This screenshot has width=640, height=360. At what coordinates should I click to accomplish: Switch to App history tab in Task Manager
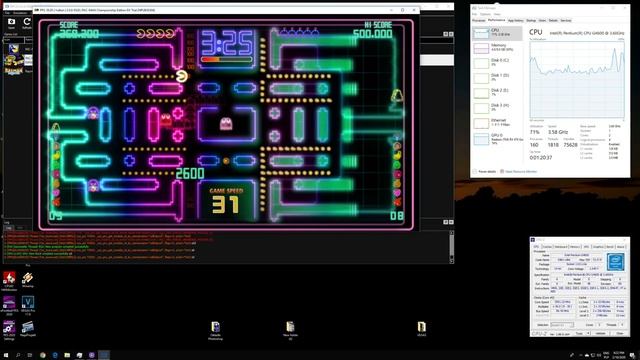pyautogui.click(x=516, y=20)
